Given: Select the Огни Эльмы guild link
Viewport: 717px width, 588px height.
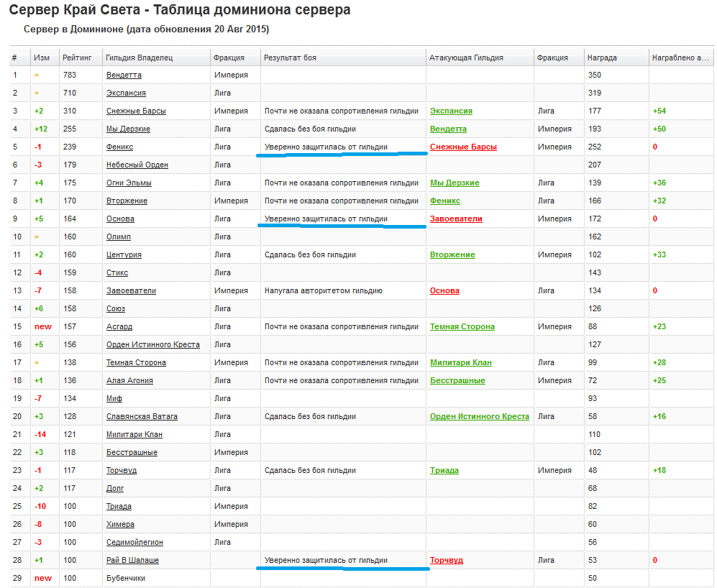Looking at the screenshot, I should [129, 183].
